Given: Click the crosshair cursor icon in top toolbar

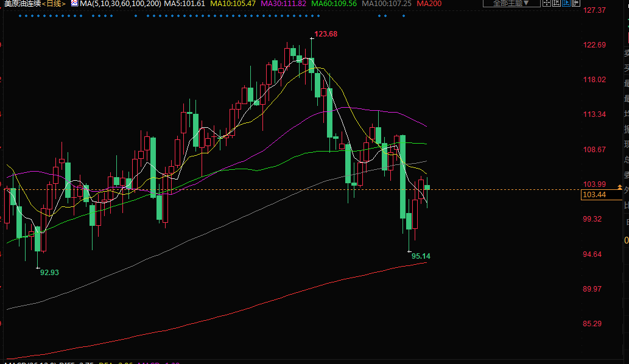Looking at the screenshot, I should click(x=547, y=3).
